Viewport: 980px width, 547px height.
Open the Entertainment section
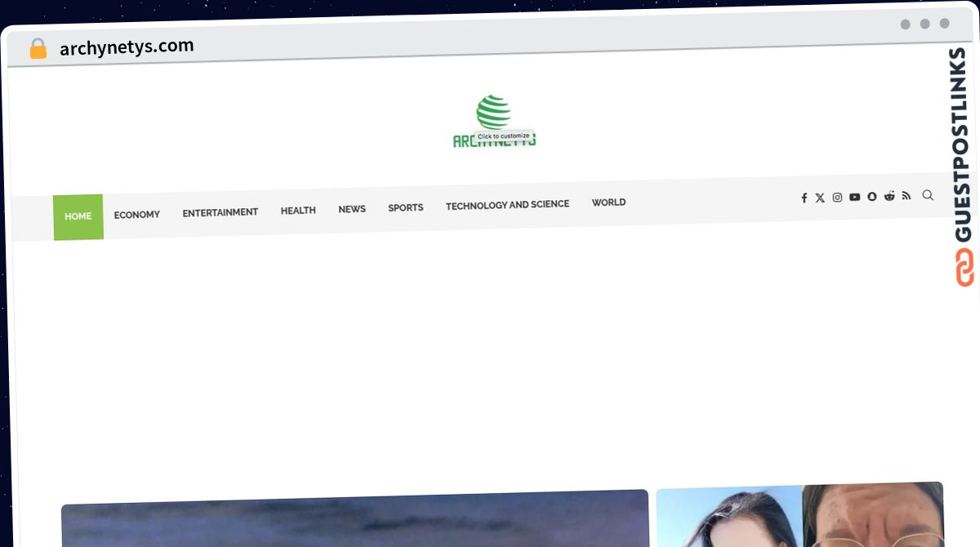220,212
